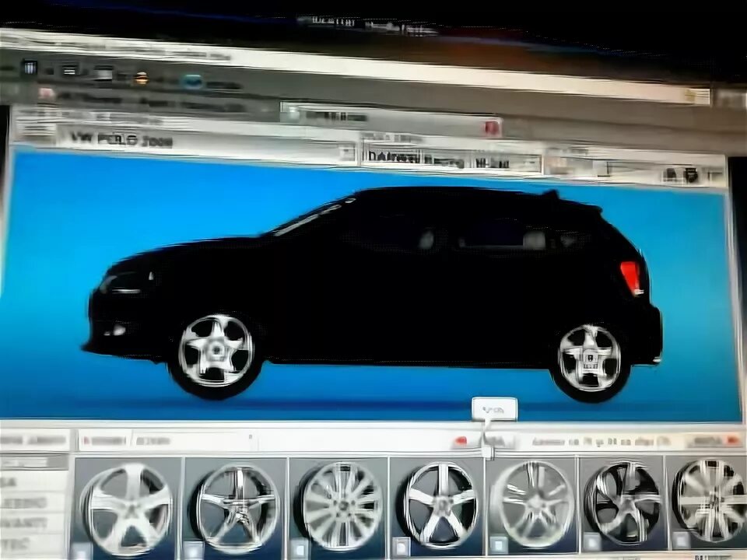
Task: Click the red close icon above the car preview
Action: point(492,128)
